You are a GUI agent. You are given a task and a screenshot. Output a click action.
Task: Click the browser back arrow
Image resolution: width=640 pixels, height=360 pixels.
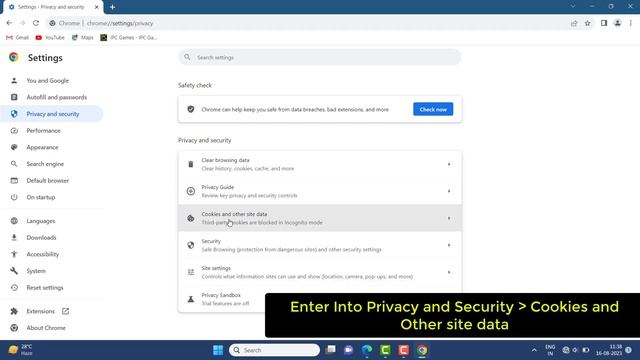[9, 23]
